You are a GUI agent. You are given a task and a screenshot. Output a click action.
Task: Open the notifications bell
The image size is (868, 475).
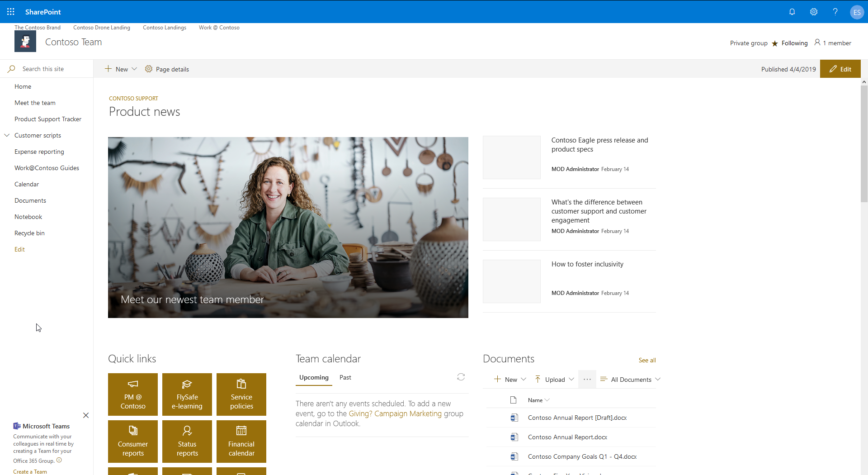(x=792, y=12)
